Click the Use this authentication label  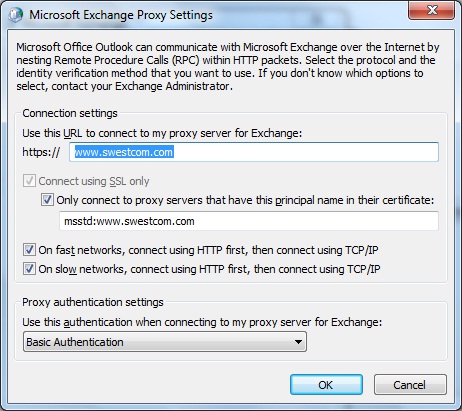pos(202,322)
